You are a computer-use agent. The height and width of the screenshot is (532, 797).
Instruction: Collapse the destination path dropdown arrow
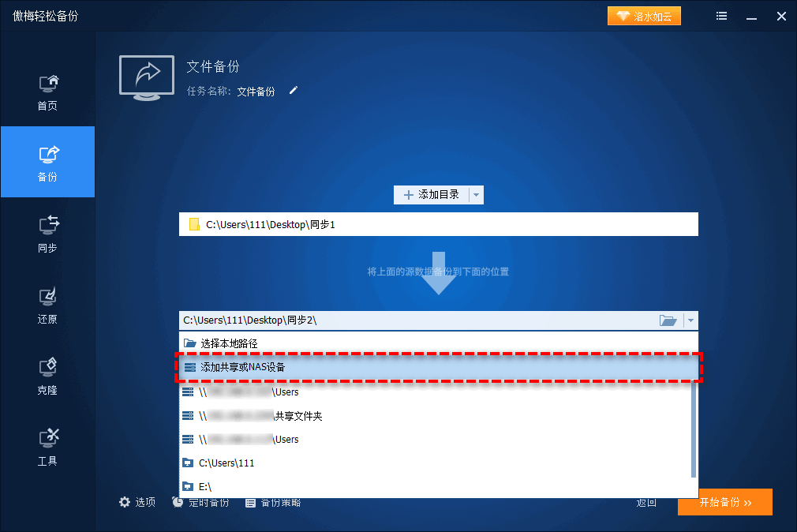(690, 320)
